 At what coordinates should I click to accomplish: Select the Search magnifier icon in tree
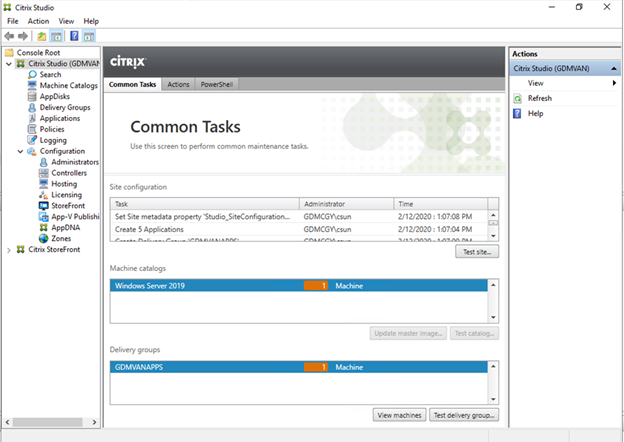(32, 74)
